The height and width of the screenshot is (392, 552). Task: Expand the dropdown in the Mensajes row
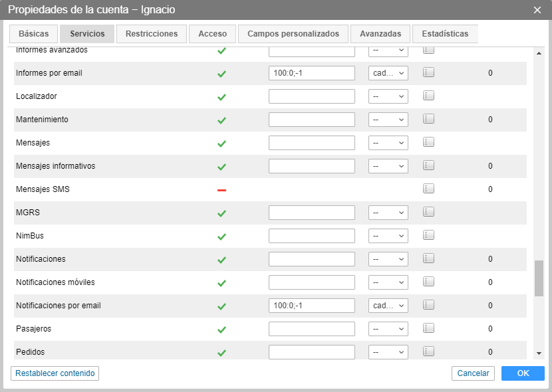(388, 143)
